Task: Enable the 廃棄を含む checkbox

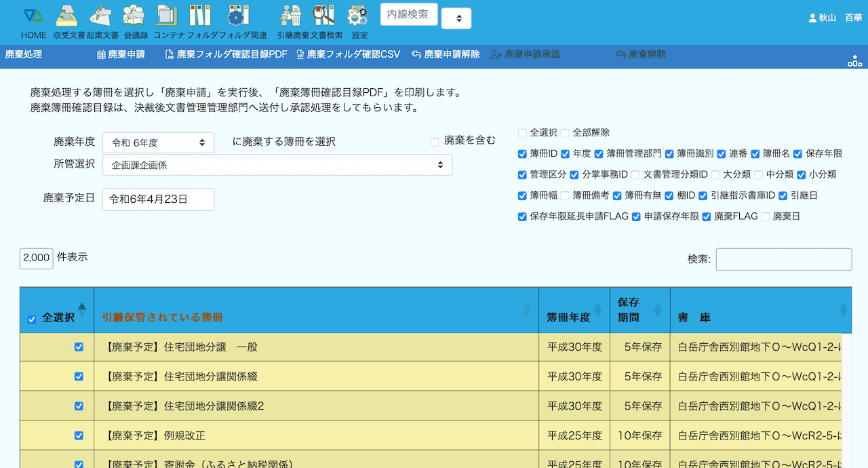Action: 435,142
